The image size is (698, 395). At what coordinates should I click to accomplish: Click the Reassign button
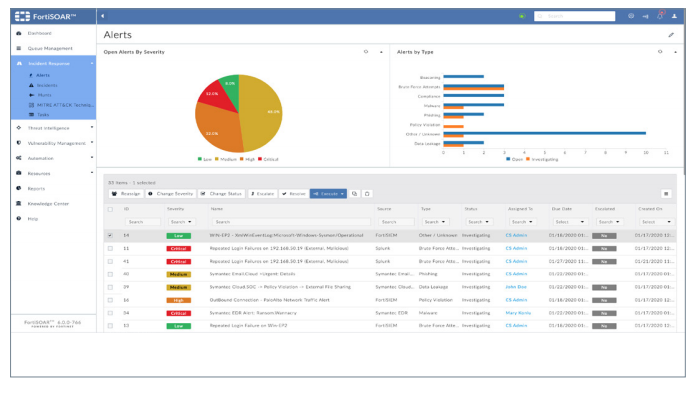pos(126,194)
